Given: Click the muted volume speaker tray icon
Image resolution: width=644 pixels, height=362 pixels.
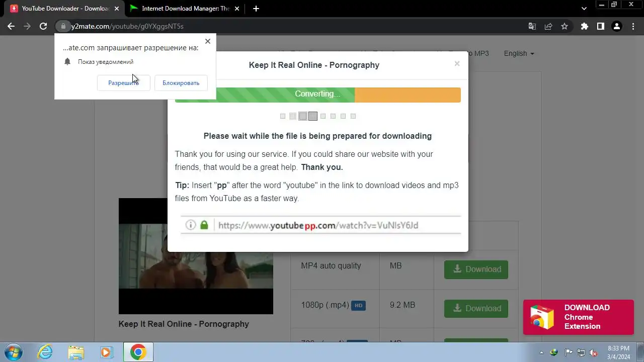Looking at the screenshot, I should [x=594, y=352].
